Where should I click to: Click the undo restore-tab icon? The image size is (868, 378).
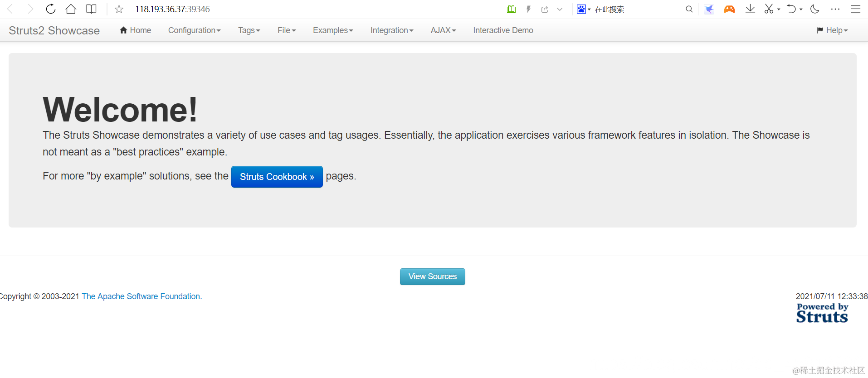[x=791, y=9]
